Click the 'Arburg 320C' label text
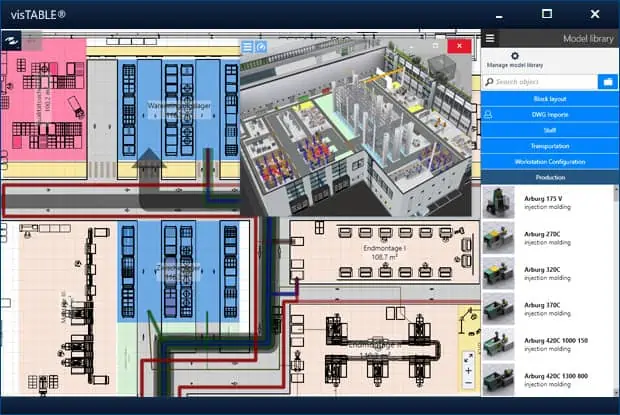 pyautogui.click(x=542, y=270)
